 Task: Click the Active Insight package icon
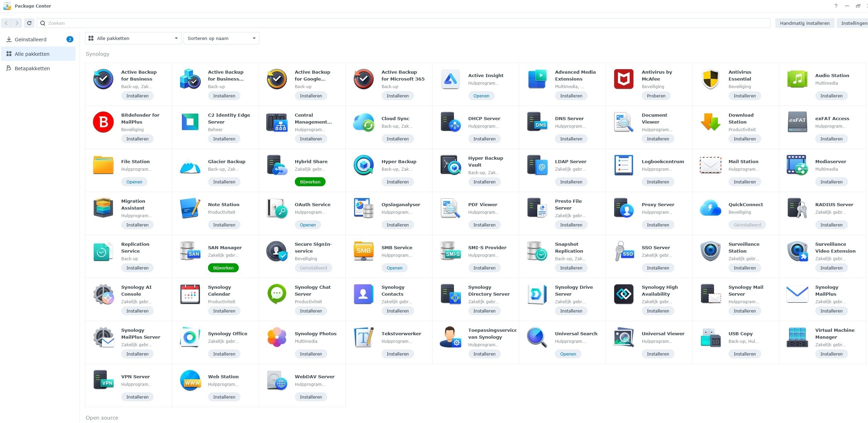[x=450, y=79]
